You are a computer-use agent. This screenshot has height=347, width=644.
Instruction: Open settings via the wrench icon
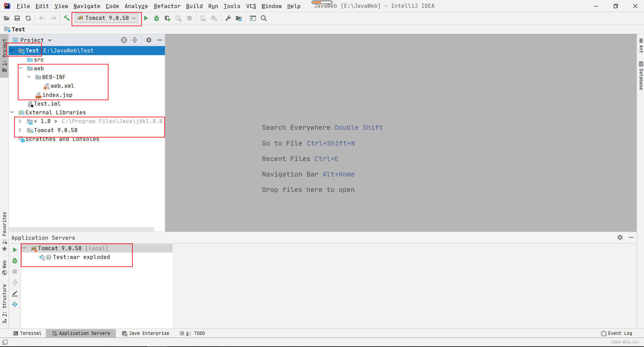click(228, 18)
